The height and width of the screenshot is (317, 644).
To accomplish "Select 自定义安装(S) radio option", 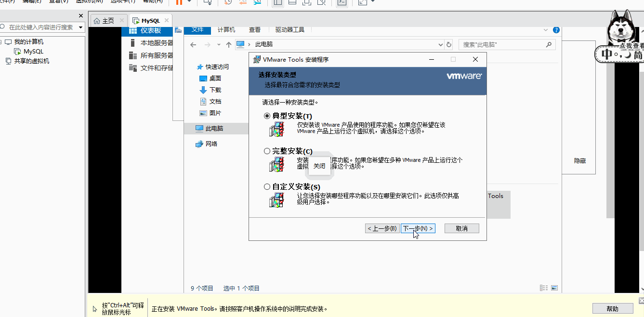I will pyautogui.click(x=267, y=187).
